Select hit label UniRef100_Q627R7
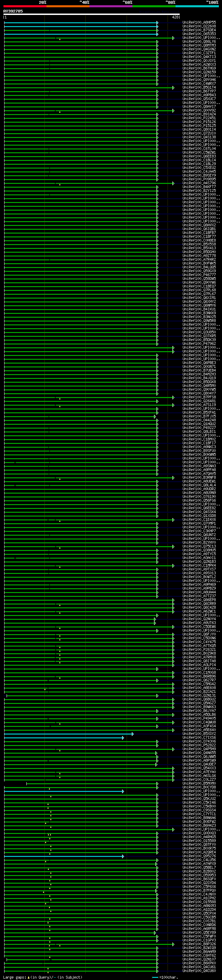The height and width of the screenshot is (980, 222). pos(199,680)
